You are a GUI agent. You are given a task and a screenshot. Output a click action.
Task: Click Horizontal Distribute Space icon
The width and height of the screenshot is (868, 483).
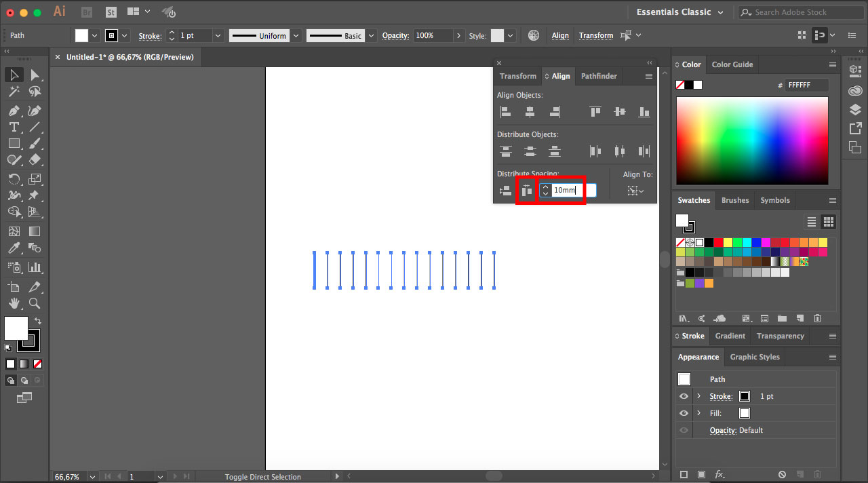(526, 191)
